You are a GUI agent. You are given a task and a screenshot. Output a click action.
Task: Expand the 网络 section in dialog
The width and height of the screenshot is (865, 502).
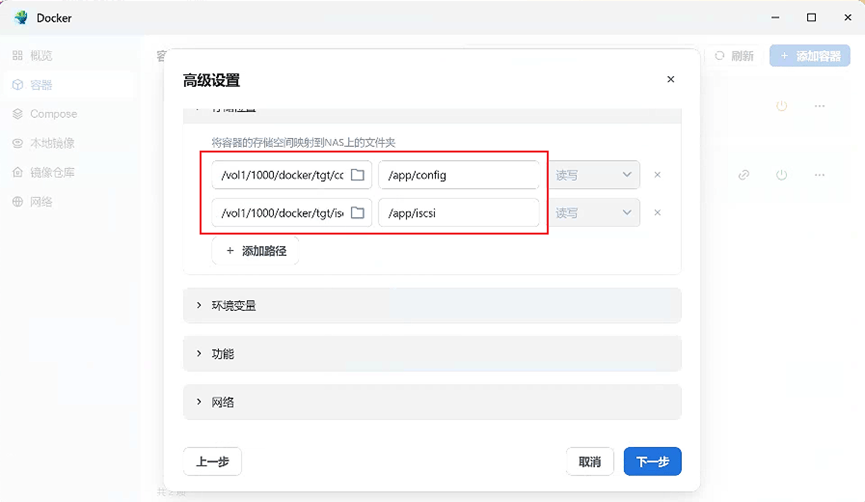click(x=432, y=402)
